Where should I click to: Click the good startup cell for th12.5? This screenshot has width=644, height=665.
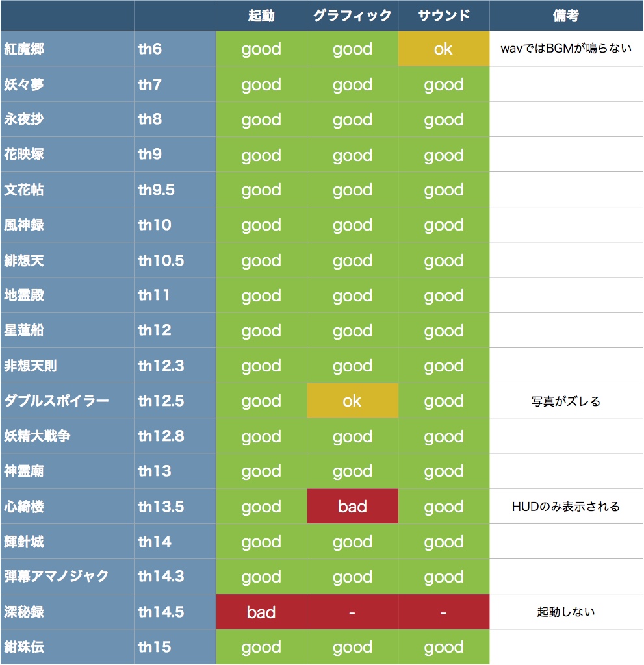pos(261,401)
